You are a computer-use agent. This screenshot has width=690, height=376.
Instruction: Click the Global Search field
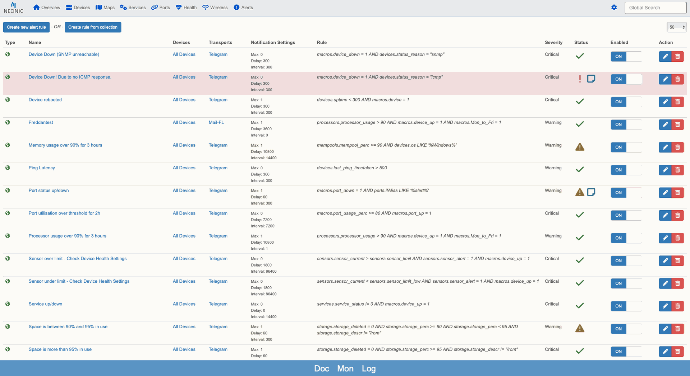coord(655,7)
